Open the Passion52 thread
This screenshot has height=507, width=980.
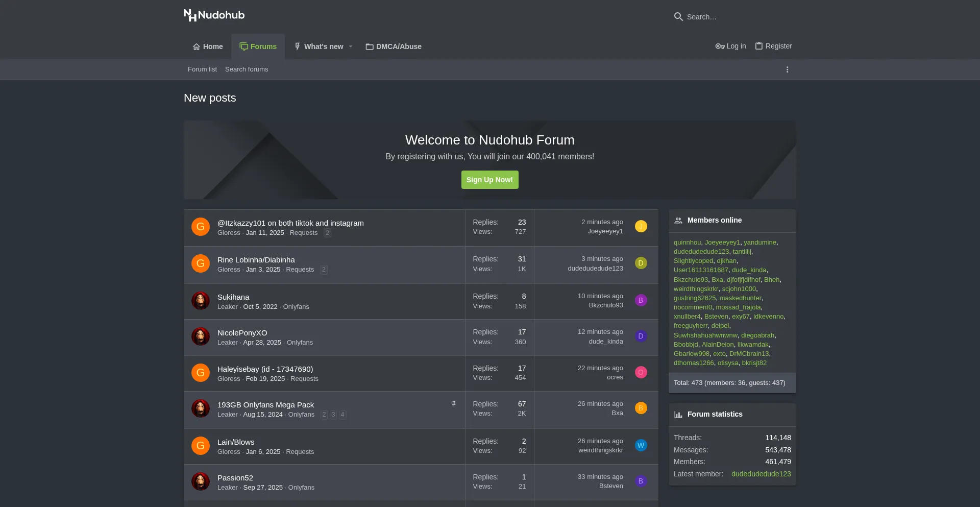click(235, 478)
